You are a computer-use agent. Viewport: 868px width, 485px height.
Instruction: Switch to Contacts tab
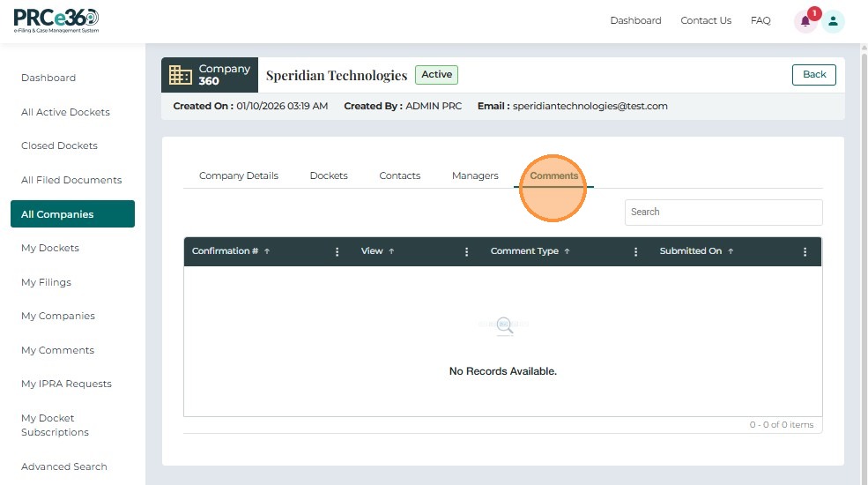[400, 175]
